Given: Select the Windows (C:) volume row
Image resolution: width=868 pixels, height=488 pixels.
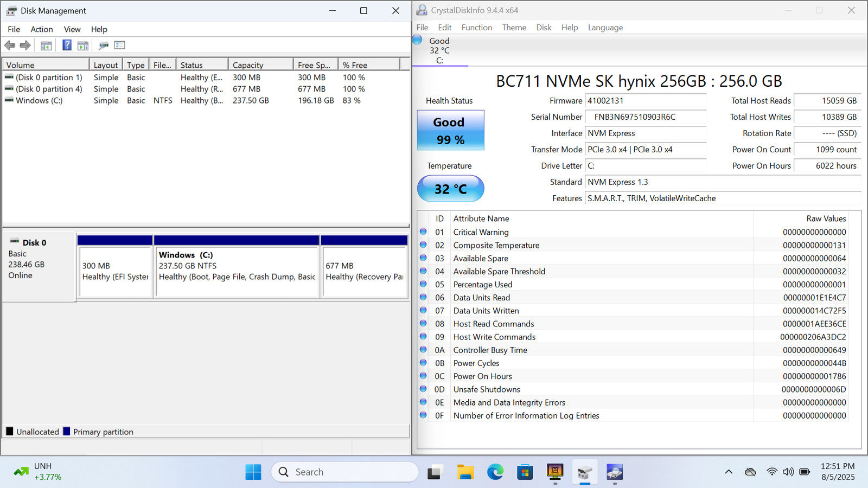Looking at the screenshot, I should pyautogui.click(x=39, y=101).
